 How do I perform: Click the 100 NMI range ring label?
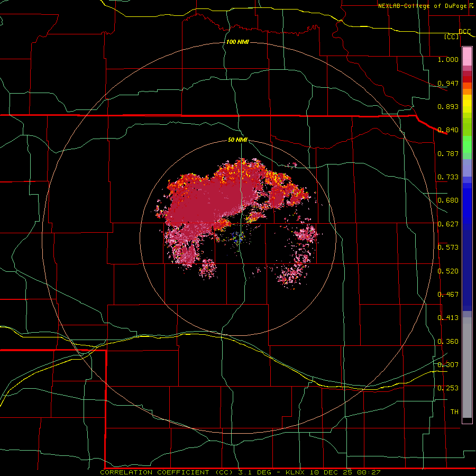click(237, 42)
